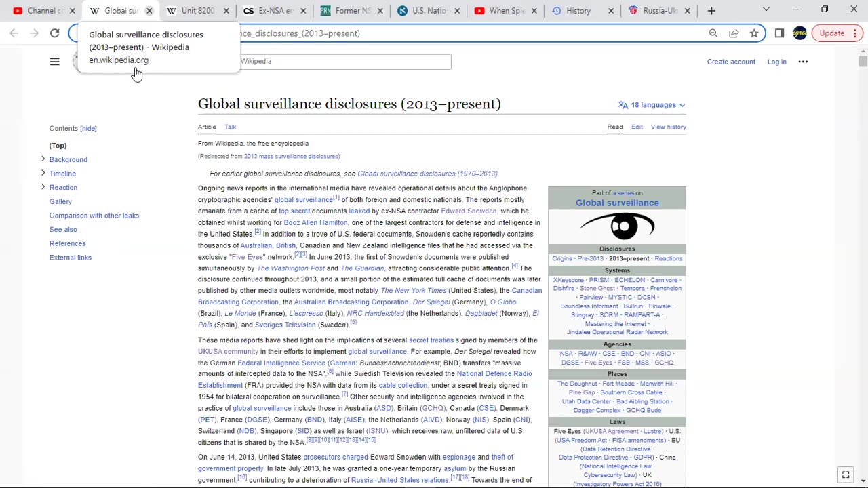Toggle fullscreen icon at bottom right
The width and height of the screenshot is (868, 488).
846,475
